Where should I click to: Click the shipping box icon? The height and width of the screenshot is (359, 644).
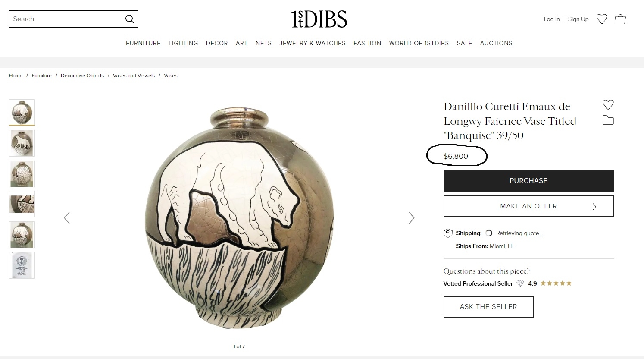pyautogui.click(x=448, y=233)
